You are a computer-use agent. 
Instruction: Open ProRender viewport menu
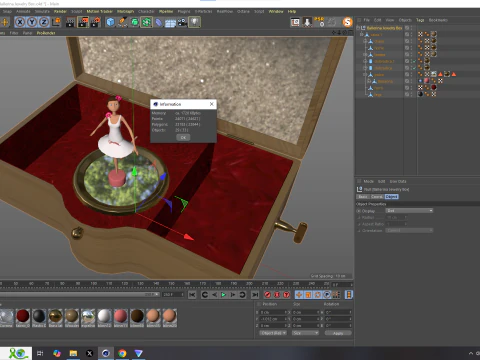click(x=46, y=33)
